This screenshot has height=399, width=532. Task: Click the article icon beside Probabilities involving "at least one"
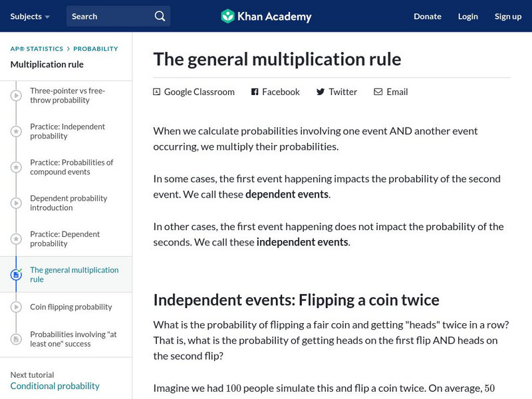click(16, 339)
